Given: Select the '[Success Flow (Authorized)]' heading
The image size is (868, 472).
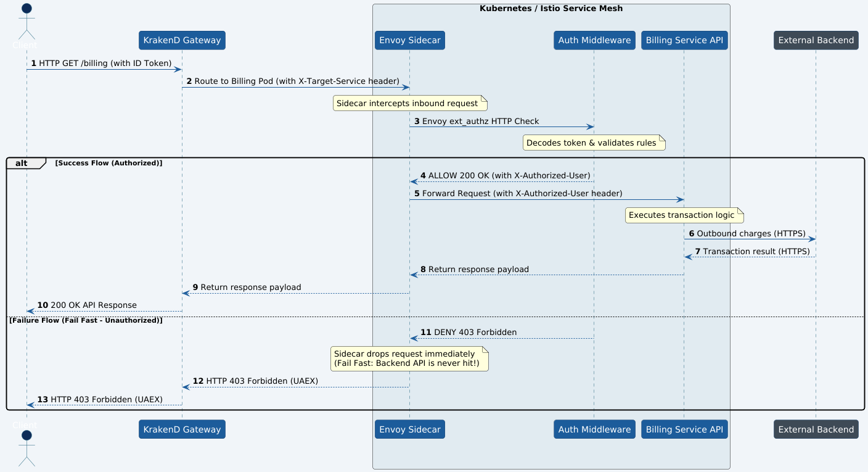Looking at the screenshot, I should pyautogui.click(x=108, y=163).
